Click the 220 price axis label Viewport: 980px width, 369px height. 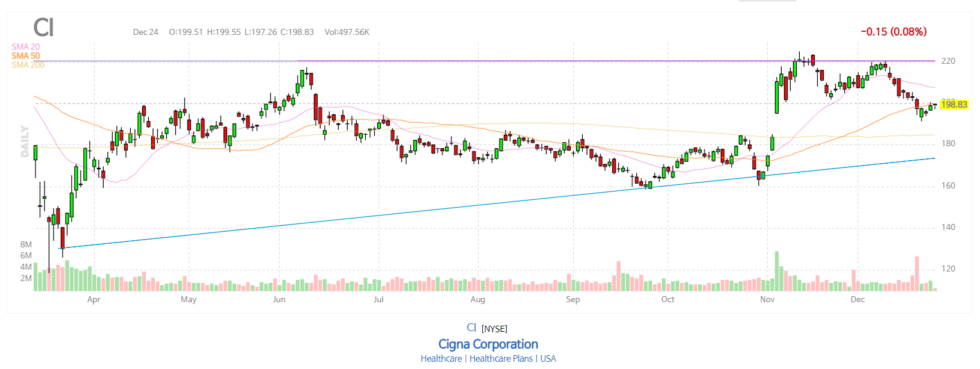point(948,61)
